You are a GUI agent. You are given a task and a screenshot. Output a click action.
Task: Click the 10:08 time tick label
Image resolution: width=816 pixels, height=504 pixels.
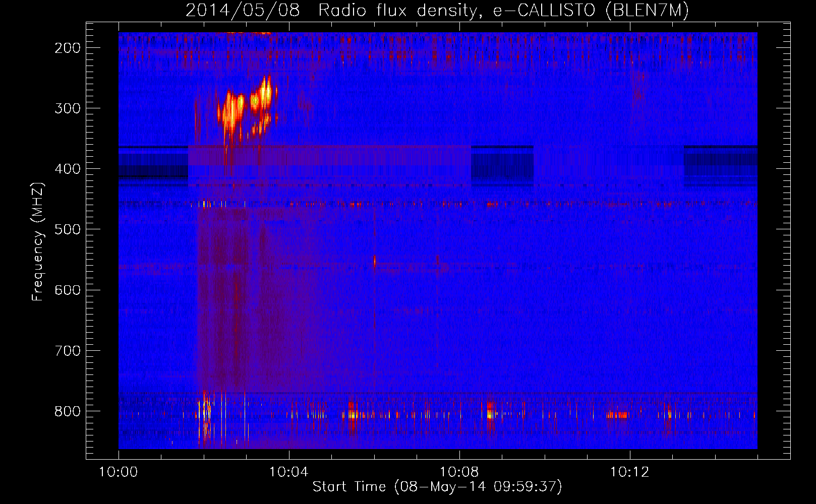(x=459, y=472)
